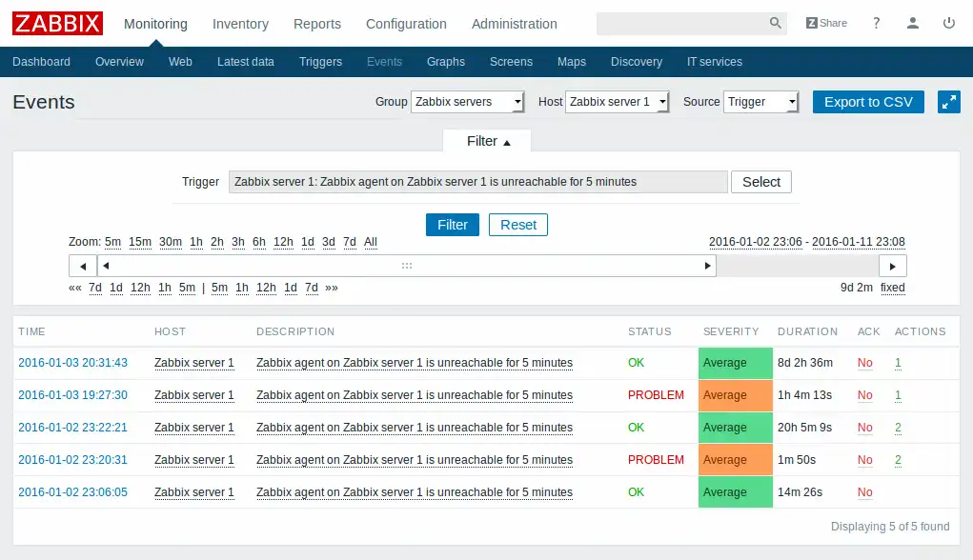Click the grey area right of slider

798,266
